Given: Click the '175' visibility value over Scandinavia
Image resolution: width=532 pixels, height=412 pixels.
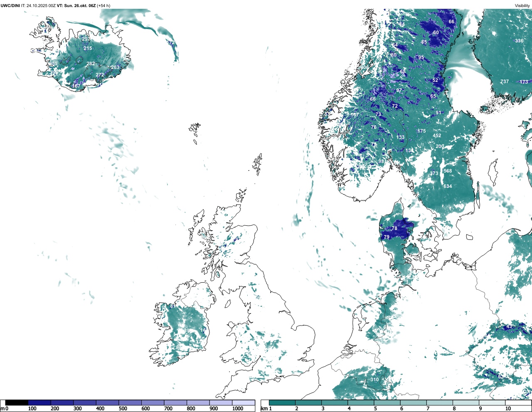Looking at the screenshot, I should 421,131.
